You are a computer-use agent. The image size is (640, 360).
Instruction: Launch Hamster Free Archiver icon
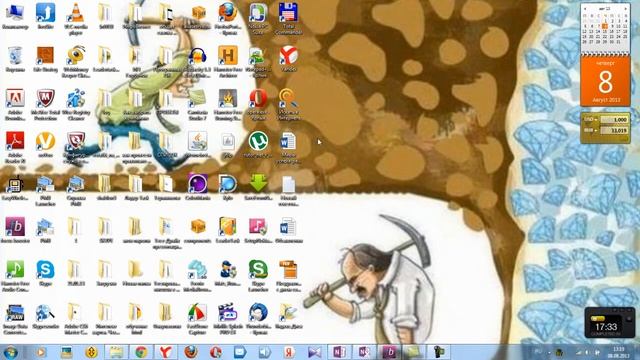coord(228,61)
